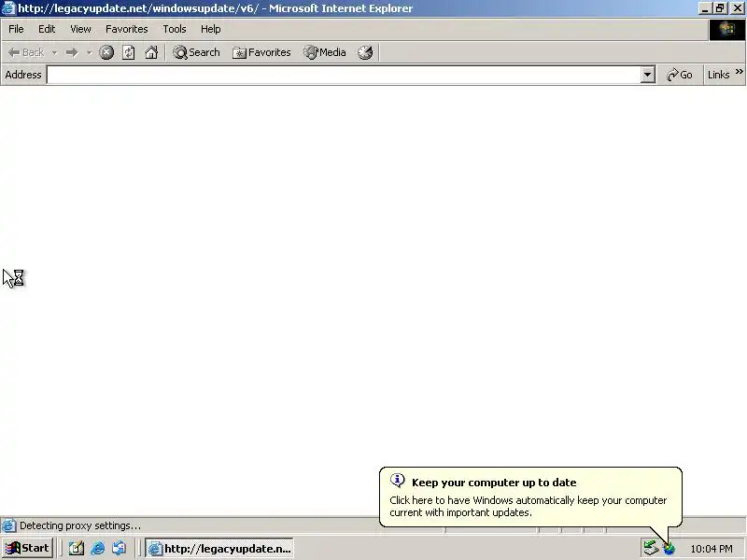Minimize the Internet Explorer window

click(706, 8)
